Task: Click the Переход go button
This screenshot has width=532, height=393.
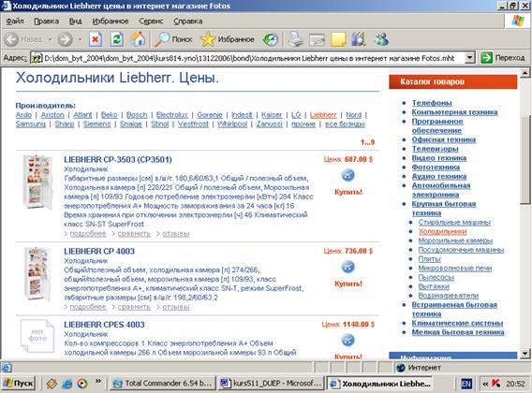Action: tap(503, 58)
